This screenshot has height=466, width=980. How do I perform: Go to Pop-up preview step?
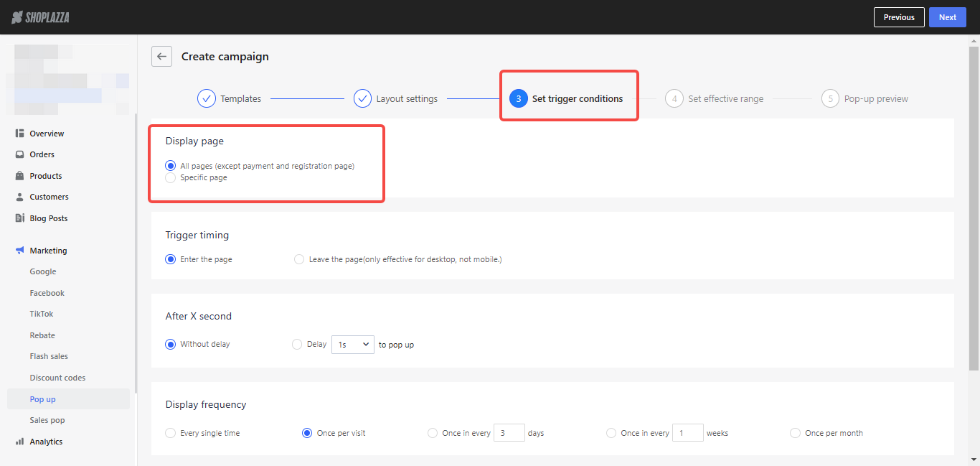pos(876,99)
